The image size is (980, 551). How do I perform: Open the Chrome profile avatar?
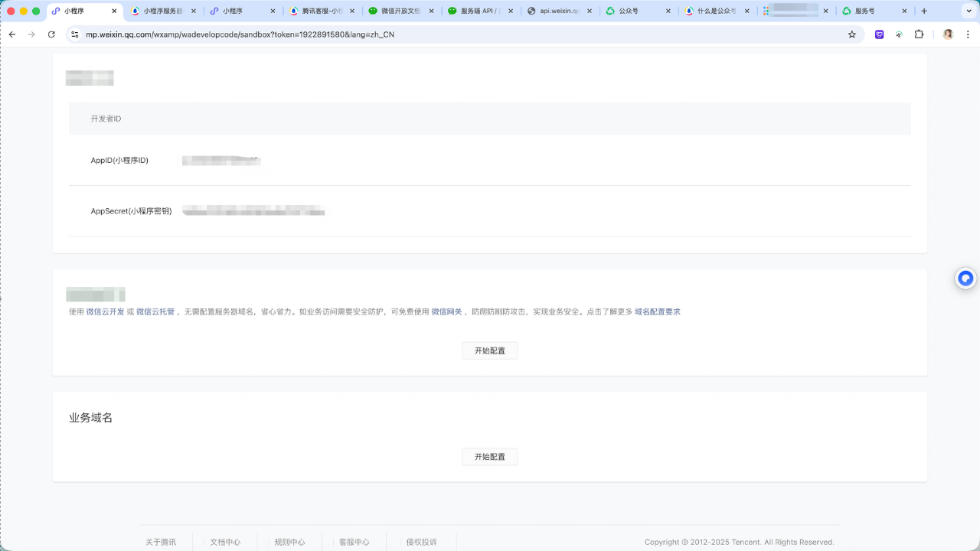(x=948, y=34)
